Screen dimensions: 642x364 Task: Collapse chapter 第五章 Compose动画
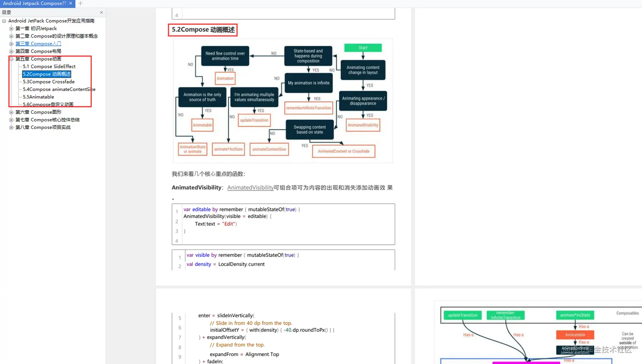pyautogui.click(x=10, y=59)
